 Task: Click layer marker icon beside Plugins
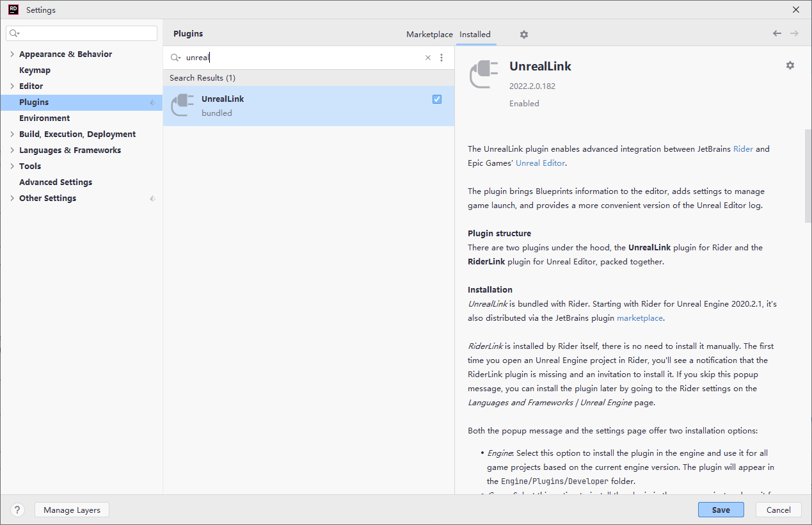click(152, 102)
